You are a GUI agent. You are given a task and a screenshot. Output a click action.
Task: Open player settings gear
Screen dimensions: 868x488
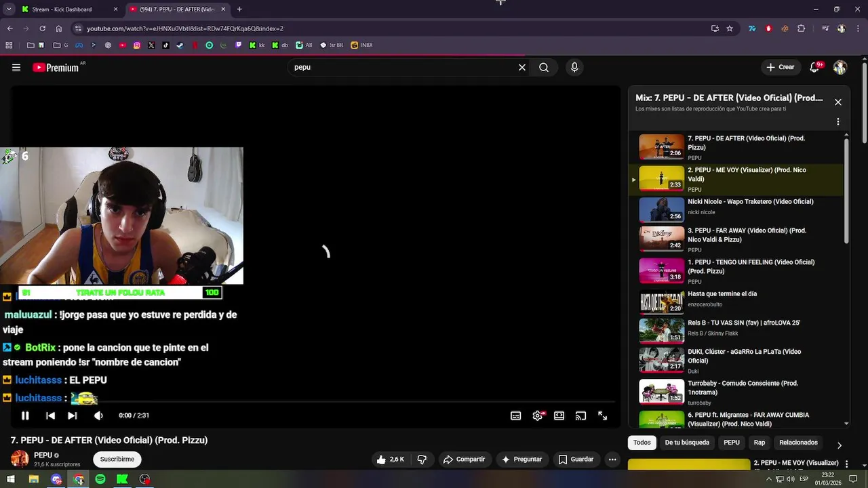click(x=538, y=415)
